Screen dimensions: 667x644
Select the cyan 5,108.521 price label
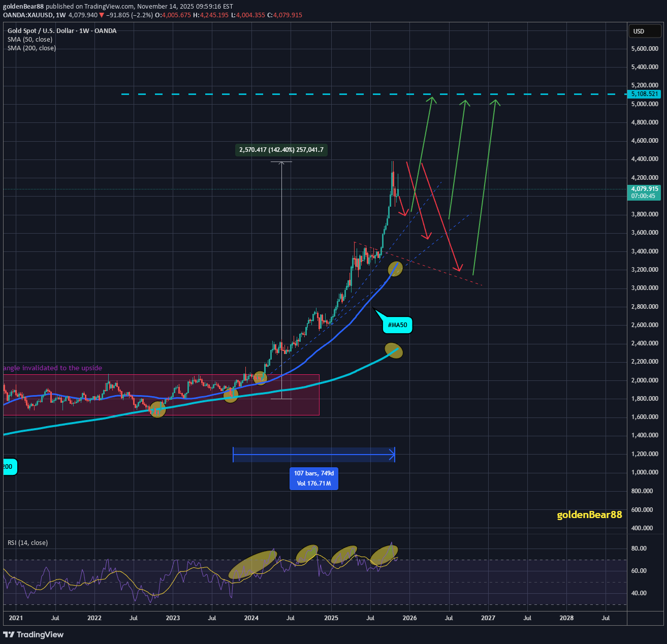coord(644,94)
